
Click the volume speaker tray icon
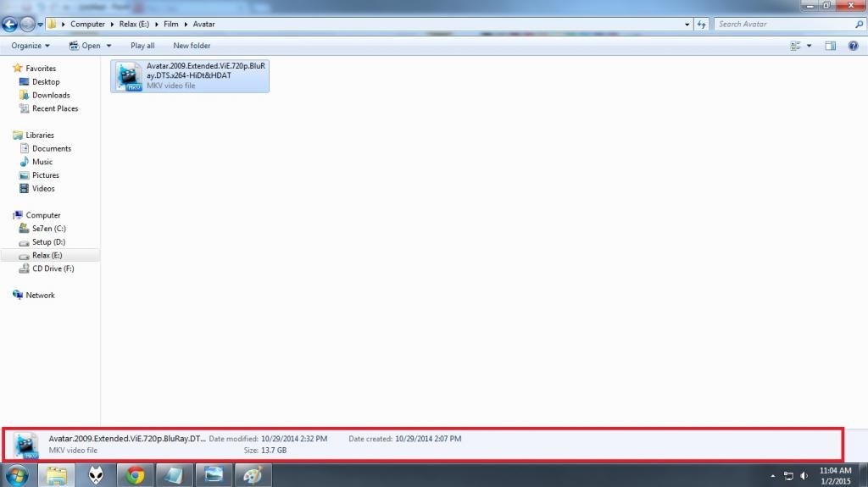[x=804, y=476]
